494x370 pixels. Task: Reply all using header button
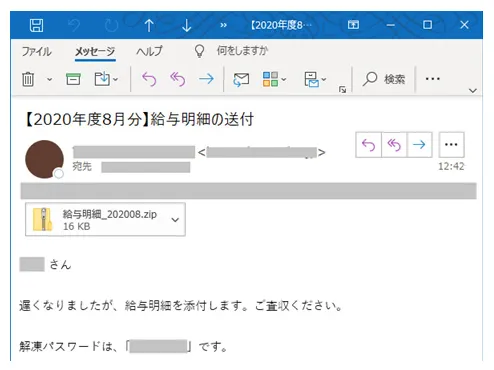pyautogui.click(x=394, y=145)
